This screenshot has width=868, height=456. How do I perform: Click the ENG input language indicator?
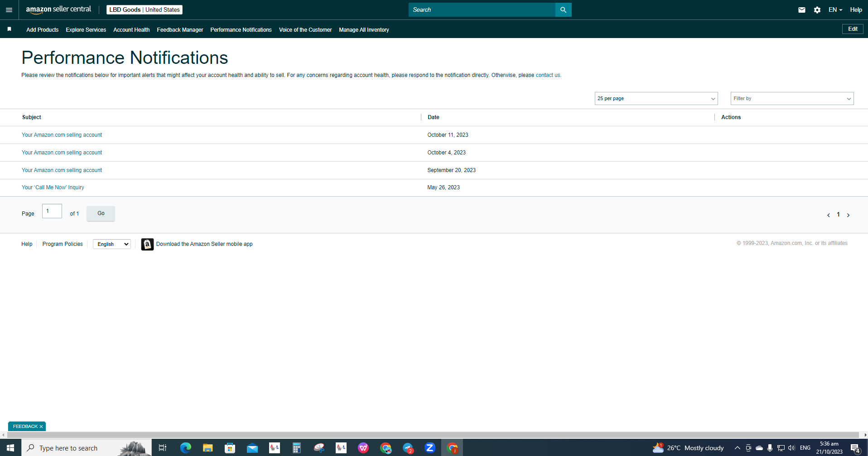click(805, 448)
